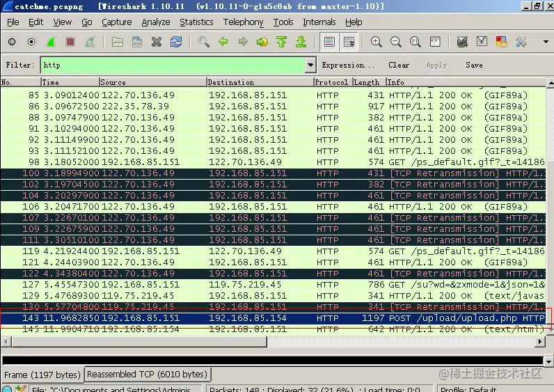
Task: Apply the display filter
Action: tap(436, 65)
